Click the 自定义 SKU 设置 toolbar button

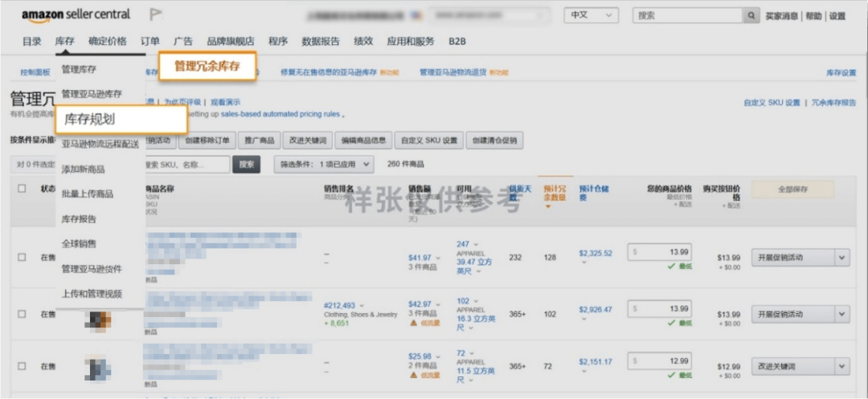pyautogui.click(x=429, y=140)
